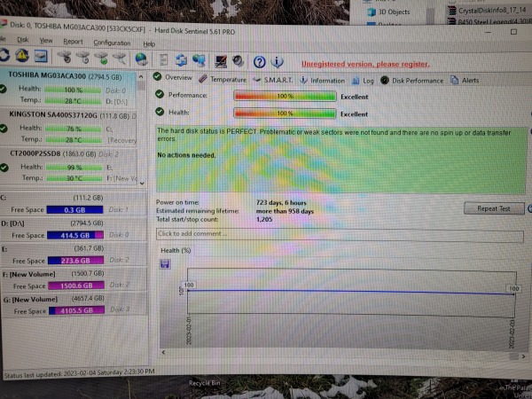The image size is (532, 399).
Task: Click D: free space 414.5 GB bar
Action: click(75, 235)
